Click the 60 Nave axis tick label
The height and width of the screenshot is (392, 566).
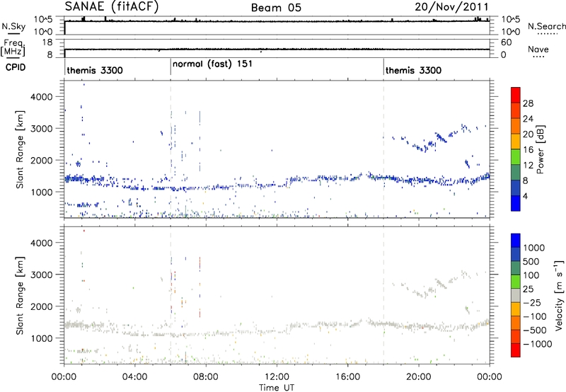click(x=506, y=42)
